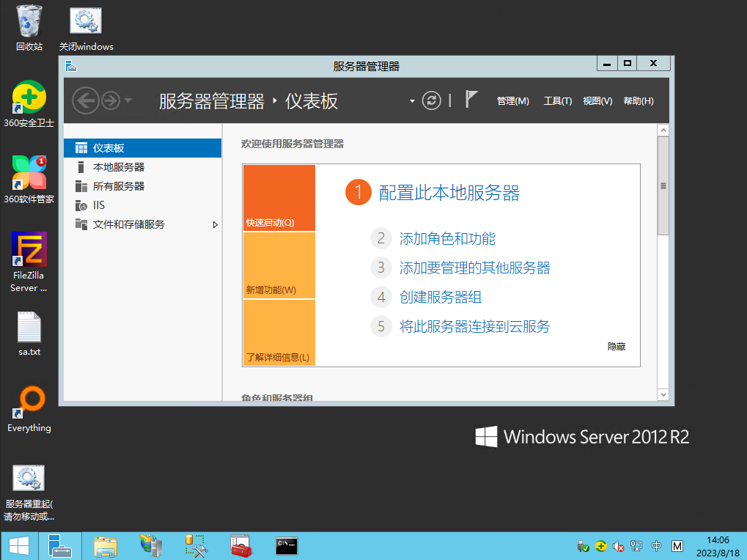Open FileZilla Server desktop icon

coord(29,250)
